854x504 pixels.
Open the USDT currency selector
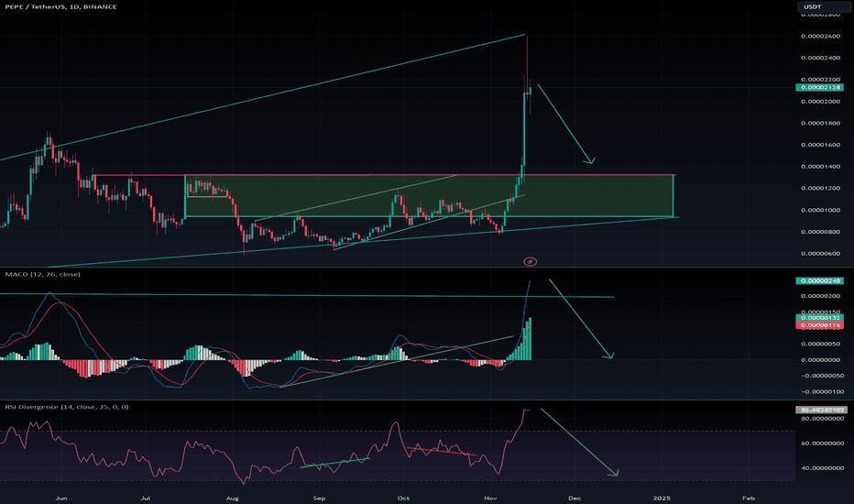(825, 6)
